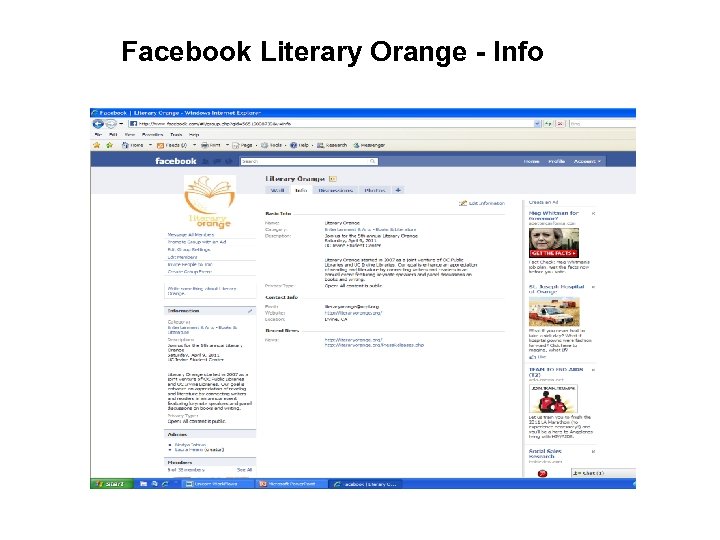This screenshot has width=720, height=540.
Task: Expand the Home button dropdown arrow
Action: (150, 145)
